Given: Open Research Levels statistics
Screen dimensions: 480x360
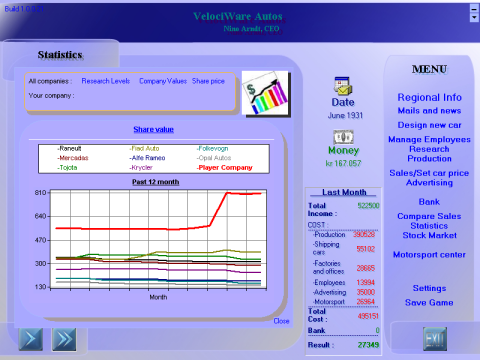Looking at the screenshot, I should click(106, 81).
